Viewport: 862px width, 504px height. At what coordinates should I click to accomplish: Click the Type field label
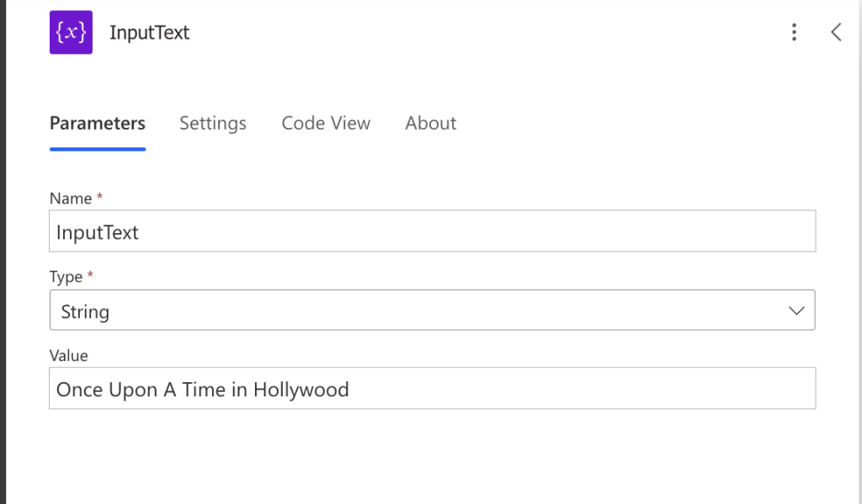[x=66, y=277]
